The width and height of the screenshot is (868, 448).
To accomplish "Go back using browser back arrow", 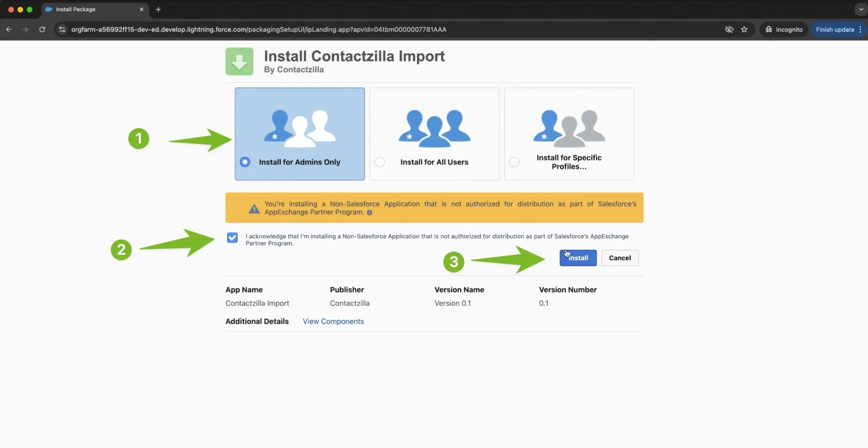I will click(x=9, y=29).
